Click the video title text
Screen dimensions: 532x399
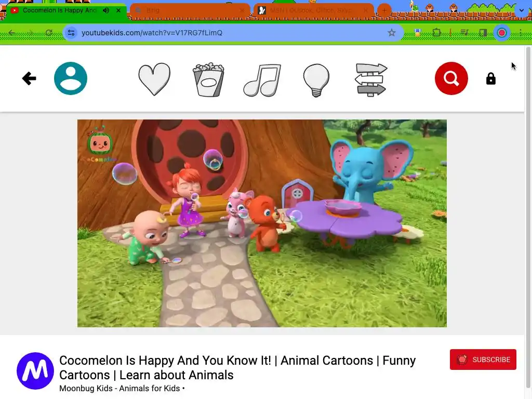click(237, 367)
